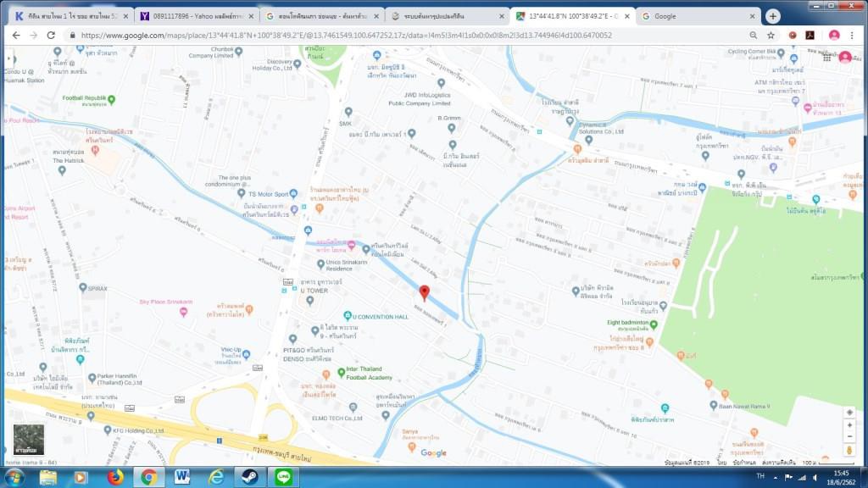Screen dimensions: 868x488
Task: Open the Google account avatar on the map
Action: tap(845, 57)
